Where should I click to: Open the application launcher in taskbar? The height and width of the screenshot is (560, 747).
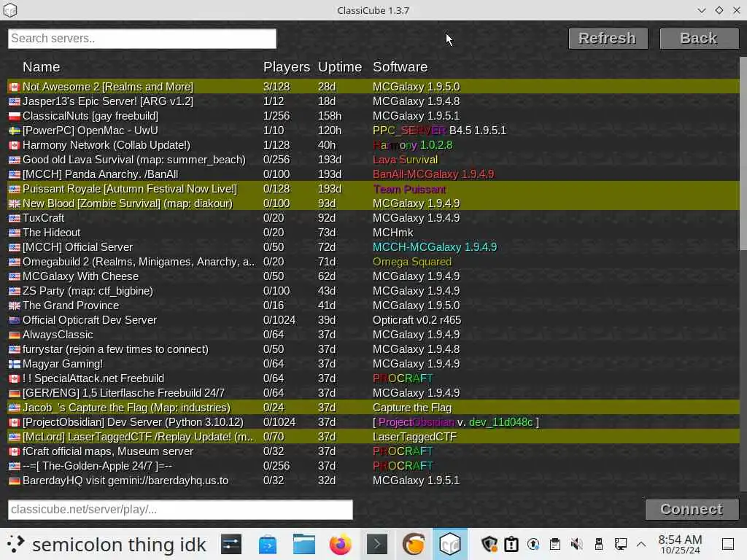coord(15,544)
